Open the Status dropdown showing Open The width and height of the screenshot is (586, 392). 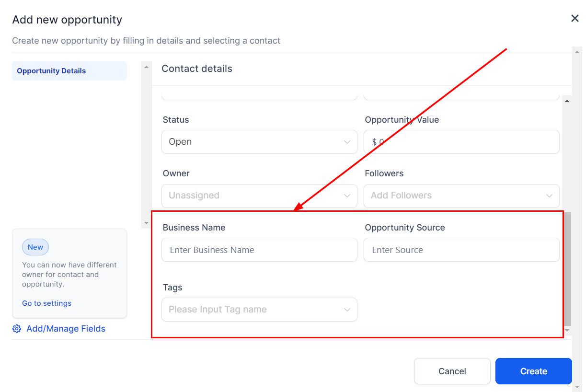pyautogui.click(x=259, y=142)
